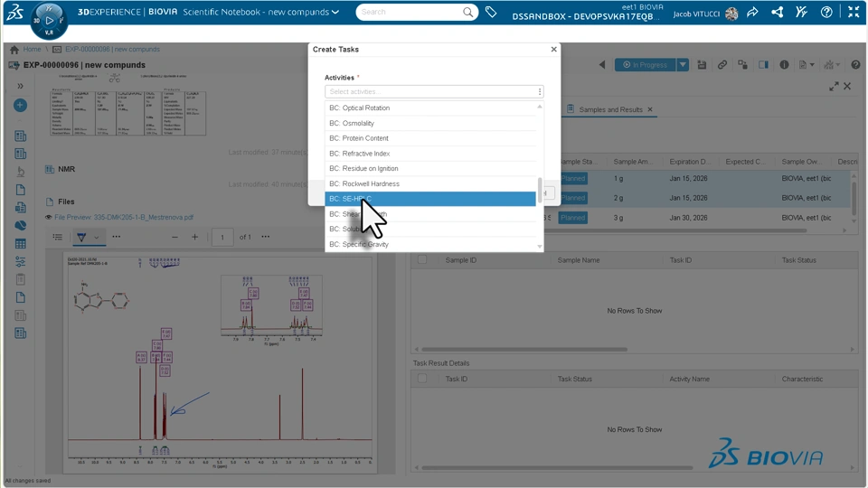Switch to Samples and Results tab

pyautogui.click(x=610, y=109)
